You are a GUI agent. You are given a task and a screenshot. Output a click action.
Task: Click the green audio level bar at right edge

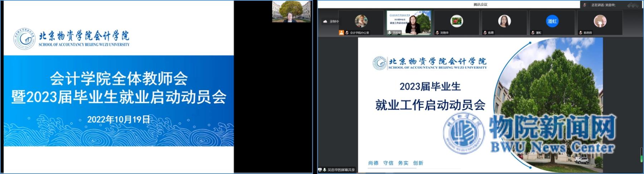coord(641,155)
